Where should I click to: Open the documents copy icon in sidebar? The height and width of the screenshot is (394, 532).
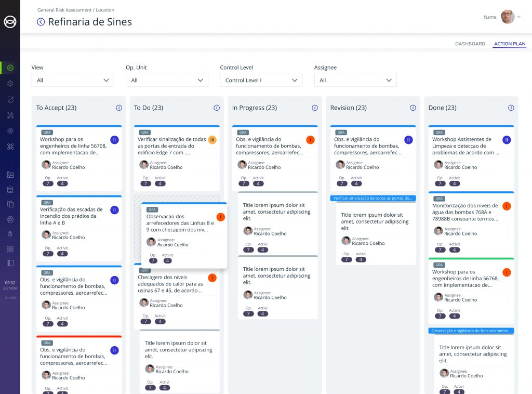[x=10, y=204]
